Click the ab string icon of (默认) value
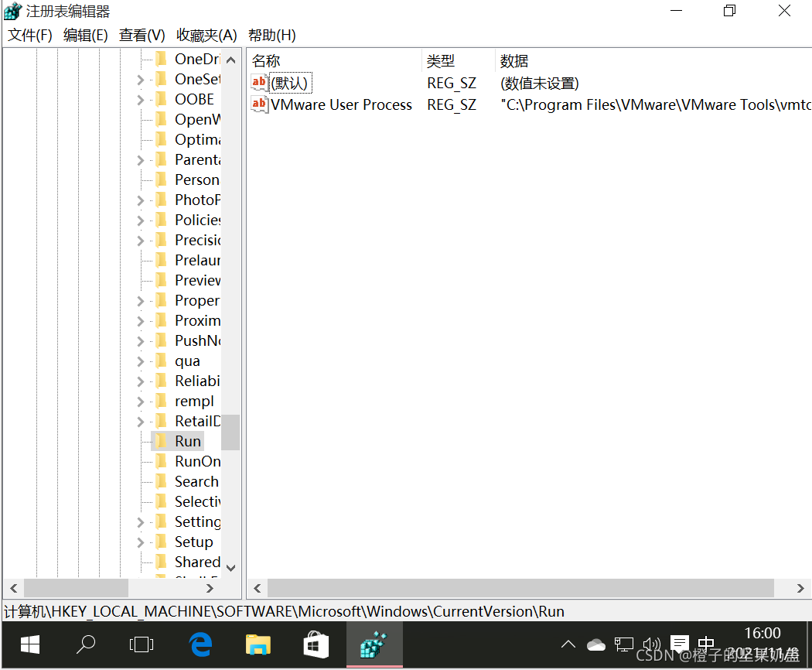This screenshot has width=812, height=670. [x=259, y=82]
